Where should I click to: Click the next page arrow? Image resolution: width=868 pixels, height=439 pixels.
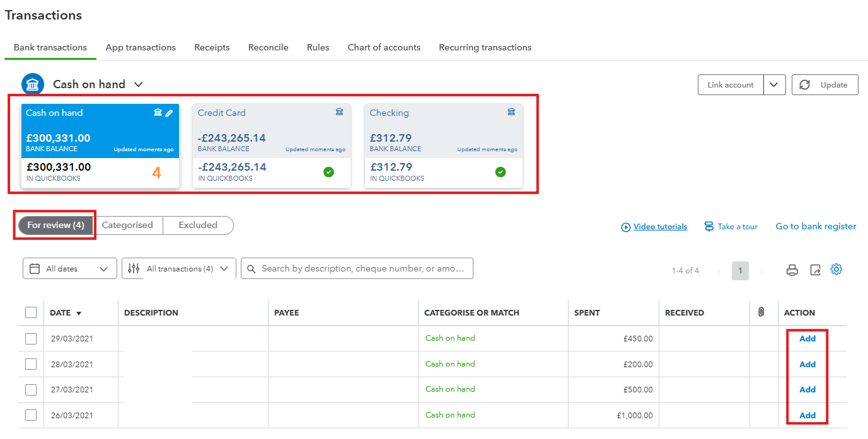762,271
